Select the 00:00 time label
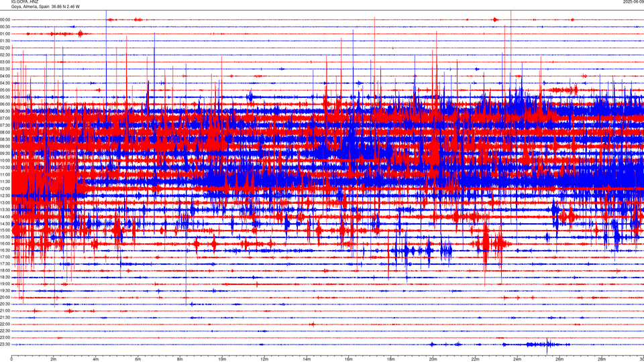Viewport: 644px width, 362px height. click(5, 19)
